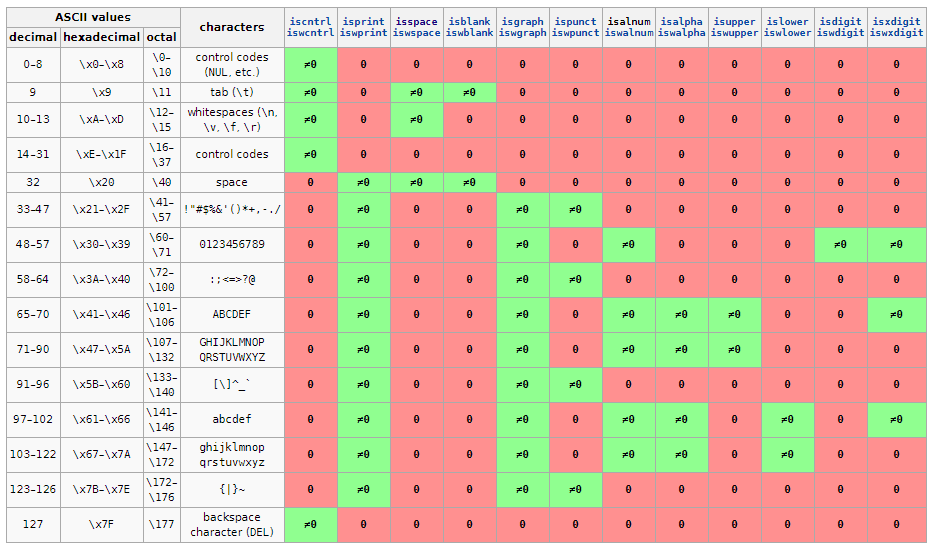Open the iscntrl function link

point(310,21)
